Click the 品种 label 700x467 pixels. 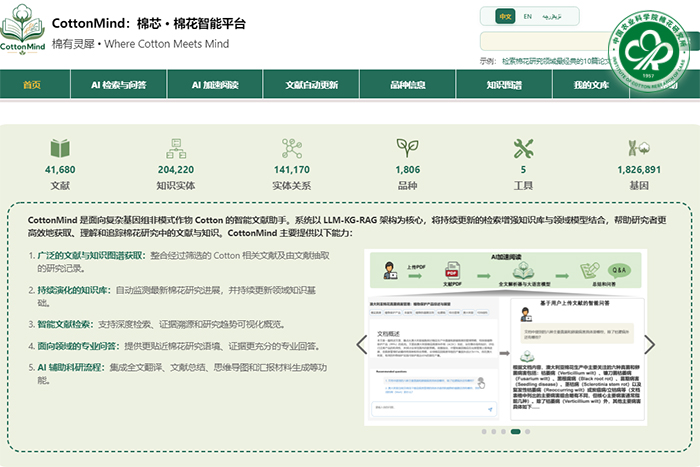point(408,185)
